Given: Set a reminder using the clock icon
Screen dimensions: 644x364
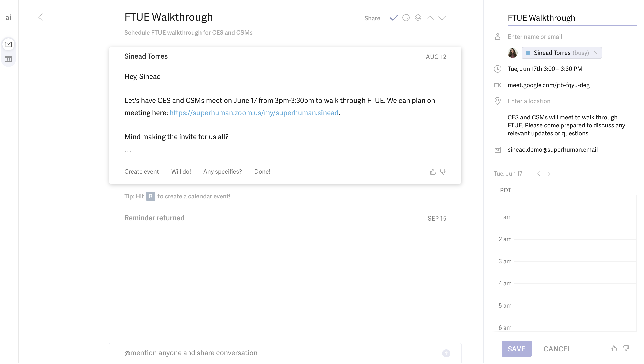Looking at the screenshot, I should (405, 18).
